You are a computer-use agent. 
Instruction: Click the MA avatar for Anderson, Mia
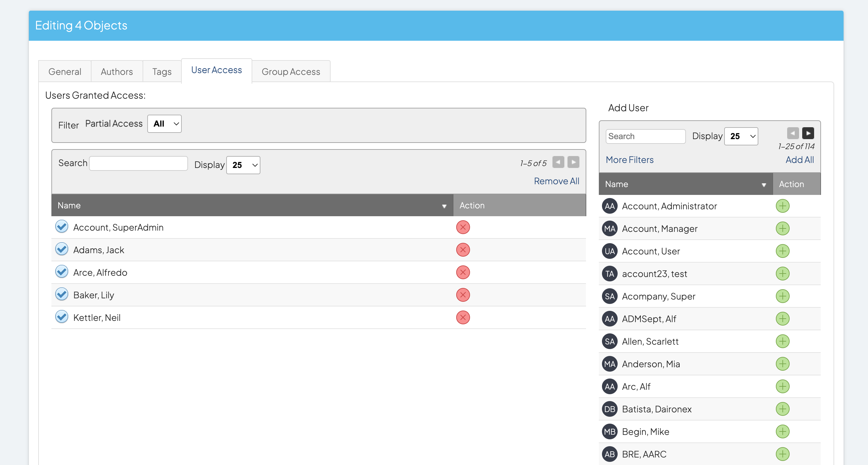(x=609, y=364)
